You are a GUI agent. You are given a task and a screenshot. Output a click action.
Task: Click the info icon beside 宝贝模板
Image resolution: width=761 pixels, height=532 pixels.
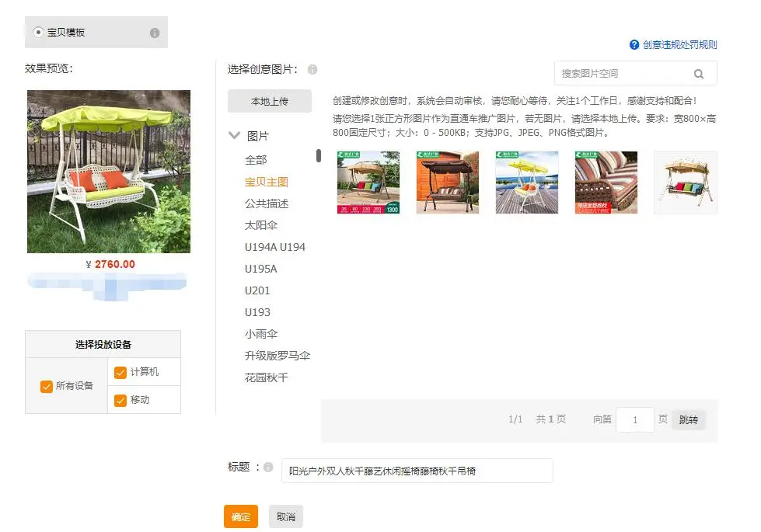point(155,33)
